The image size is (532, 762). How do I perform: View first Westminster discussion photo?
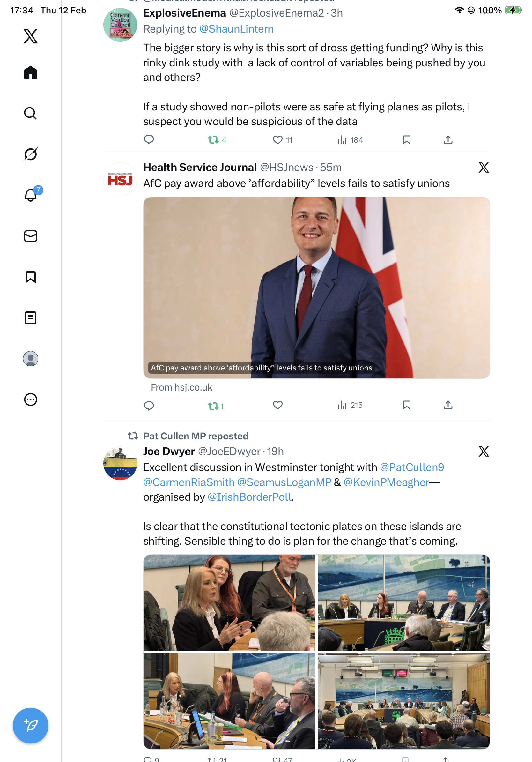click(x=229, y=602)
